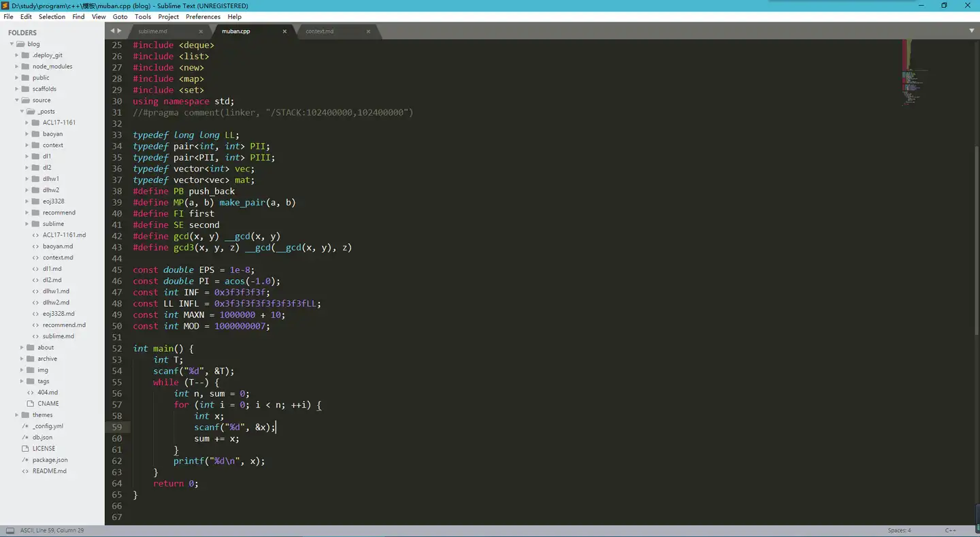Open the Goto menu
The image size is (980, 537).
point(120,16)
